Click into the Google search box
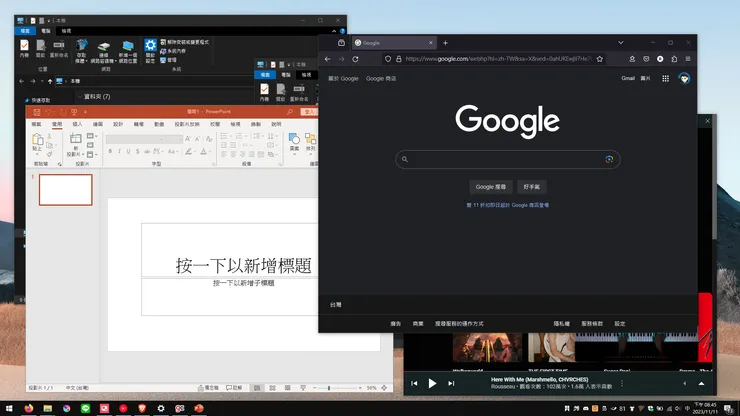The width and height of the screenshot is (740, 416). [x=507, y=160]
